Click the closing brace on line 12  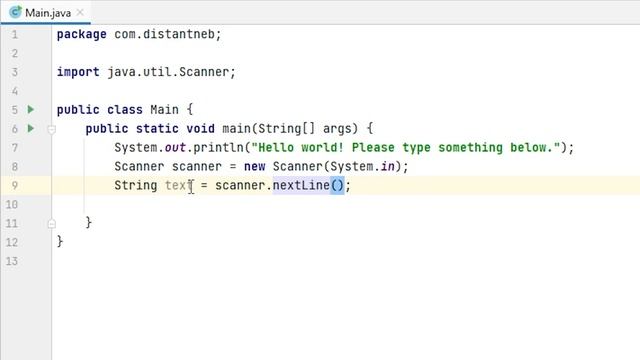pyautogui.click(x=60, y=241)
